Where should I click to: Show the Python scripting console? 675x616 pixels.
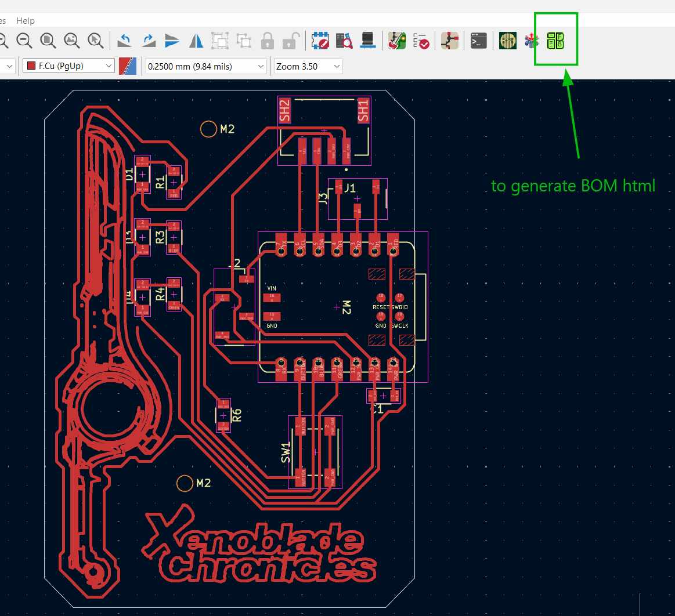(478, 41)
